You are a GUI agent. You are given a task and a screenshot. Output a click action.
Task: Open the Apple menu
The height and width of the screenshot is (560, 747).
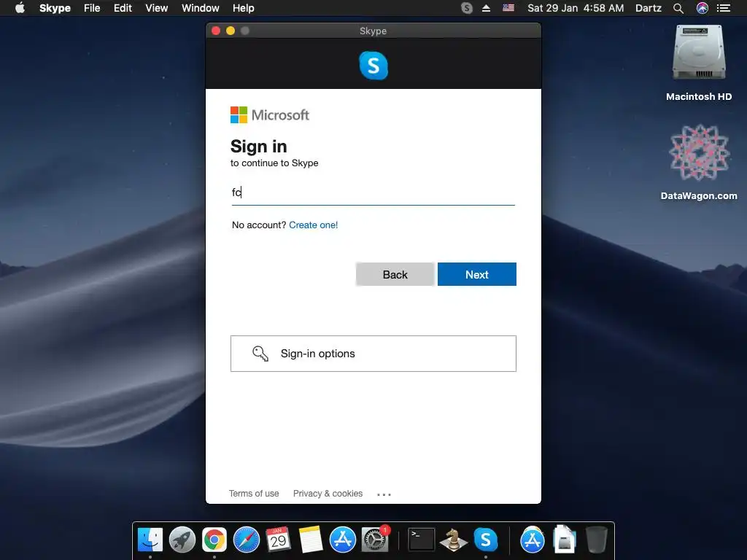[x=20, y=8]
